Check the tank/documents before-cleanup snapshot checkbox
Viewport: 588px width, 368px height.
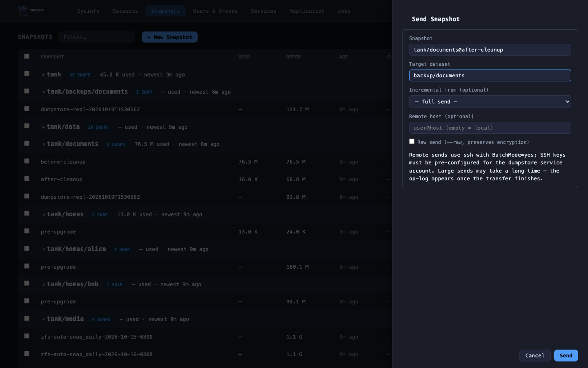27,161
